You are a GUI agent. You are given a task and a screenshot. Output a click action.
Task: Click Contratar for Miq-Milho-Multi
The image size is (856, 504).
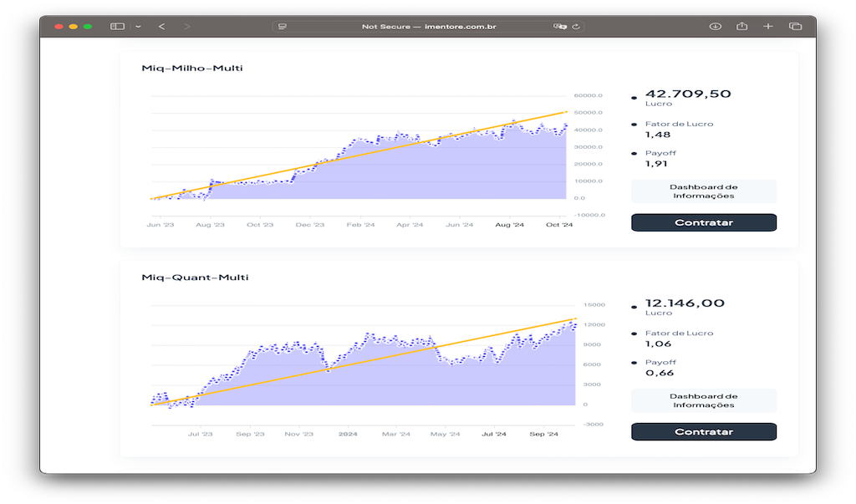[704, 222]
